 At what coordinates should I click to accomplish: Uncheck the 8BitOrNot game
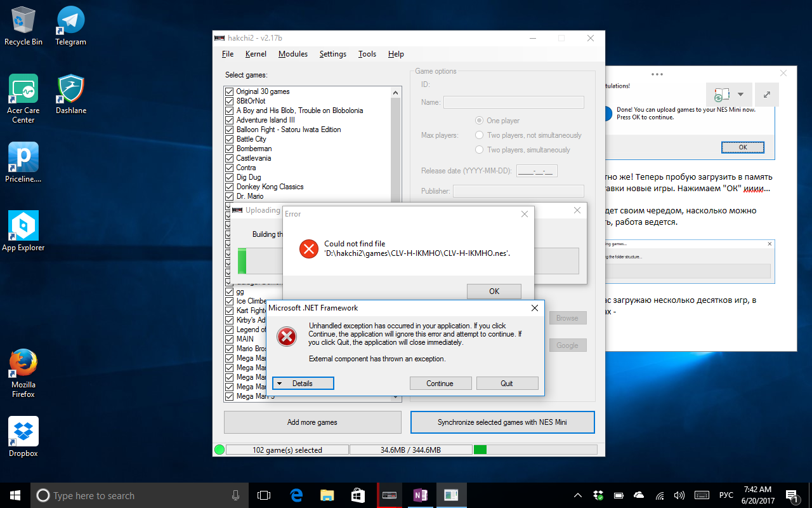click(x=230, y=101)
